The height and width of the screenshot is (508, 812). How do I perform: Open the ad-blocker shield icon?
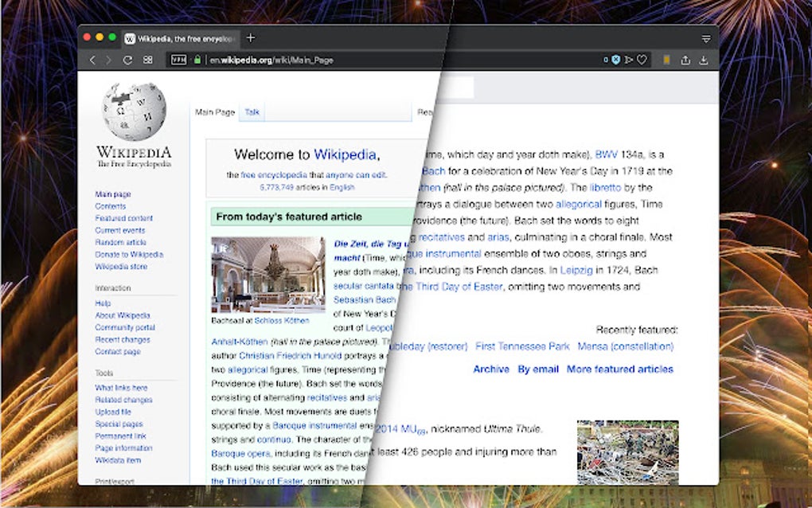(615, 60)
